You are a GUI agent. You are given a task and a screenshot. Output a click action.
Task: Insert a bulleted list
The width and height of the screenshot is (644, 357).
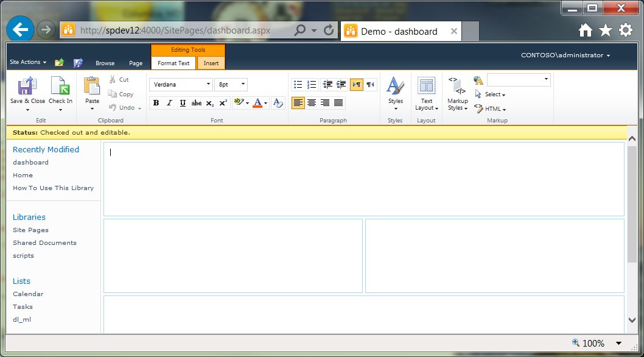(x=298, y=85)
